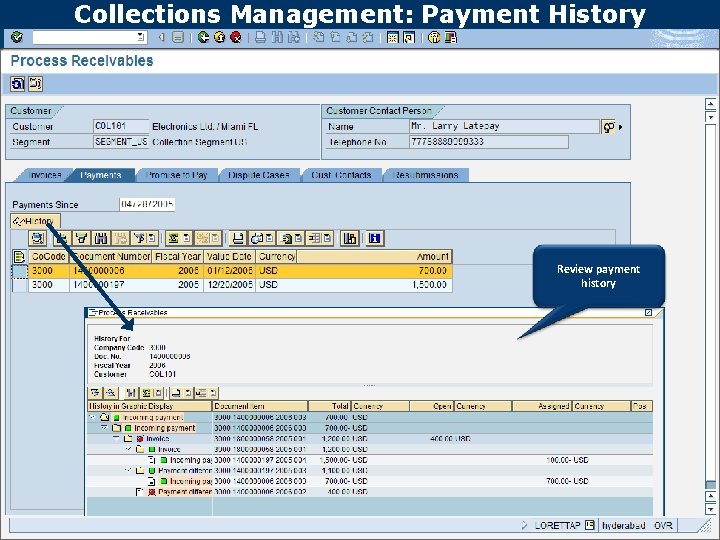Click the Segment field SEGMENT_US
The image size is (720, 540).
point(121,142)
